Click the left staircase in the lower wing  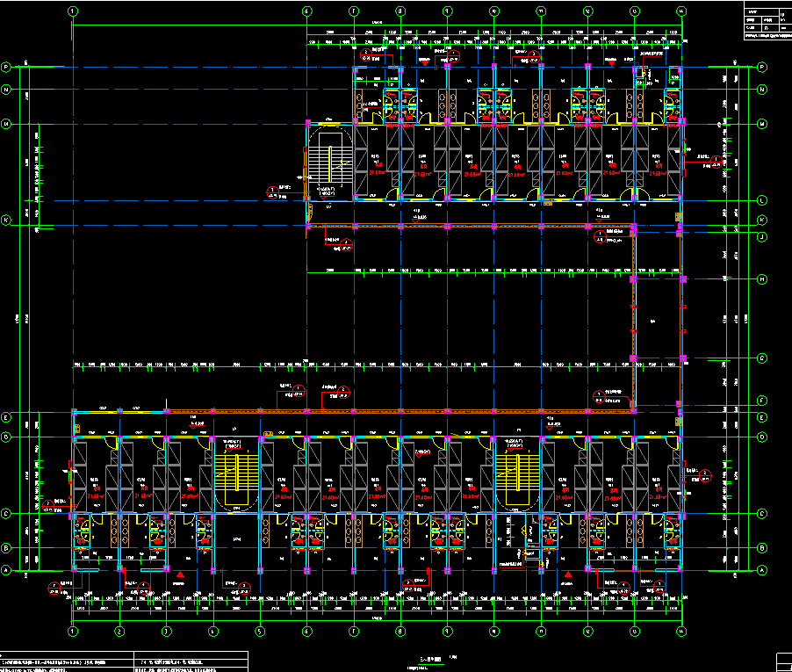coord(234,473)
